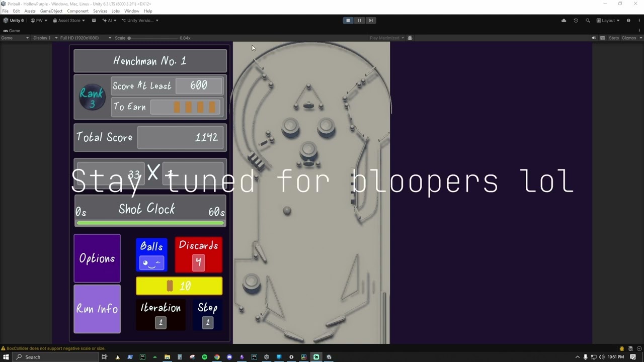Click the BoxCollider warning in status bar
The width and height of the screenshot is (644, 362).
(x=53, y=348)
